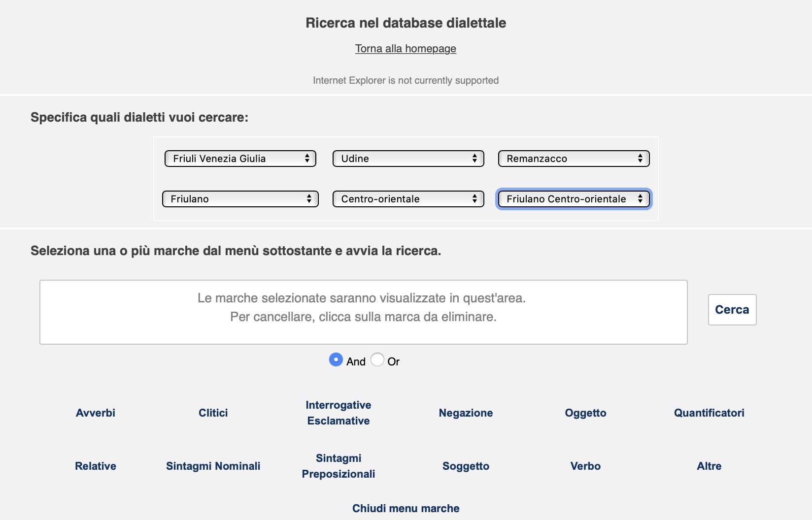
Task: Expand the Centro-orientale subgroup dropdown
Action: [408, 199]
